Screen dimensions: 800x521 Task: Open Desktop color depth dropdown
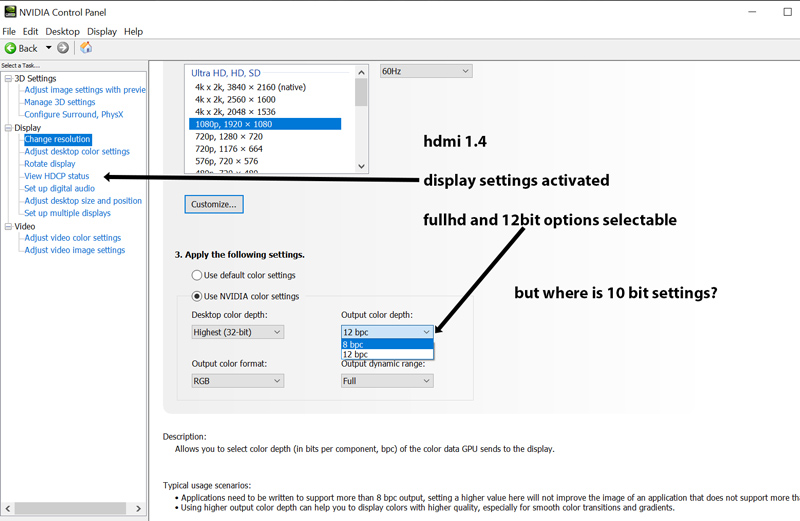[x=238, y=332]
